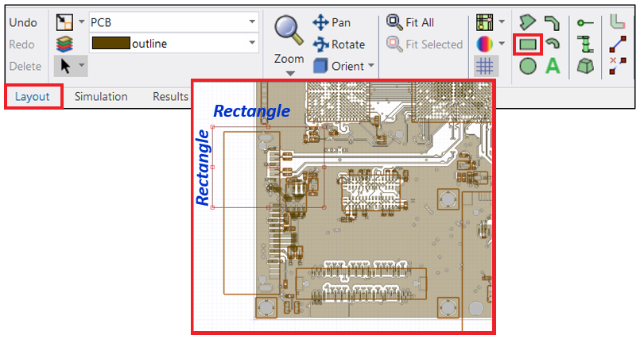Open the Results tab
The height and width of the screenshot is (347, 644).
click(x=170, y=97)
